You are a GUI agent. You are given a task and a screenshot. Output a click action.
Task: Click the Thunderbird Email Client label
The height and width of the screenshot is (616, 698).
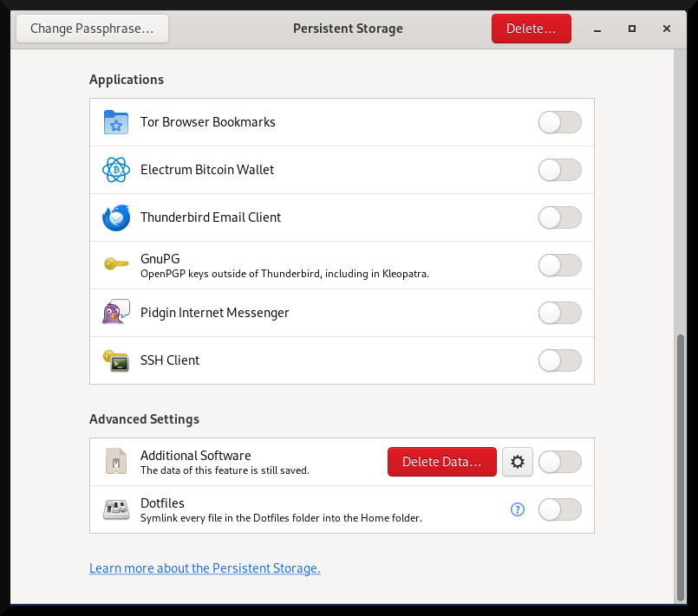pos(211,217)
